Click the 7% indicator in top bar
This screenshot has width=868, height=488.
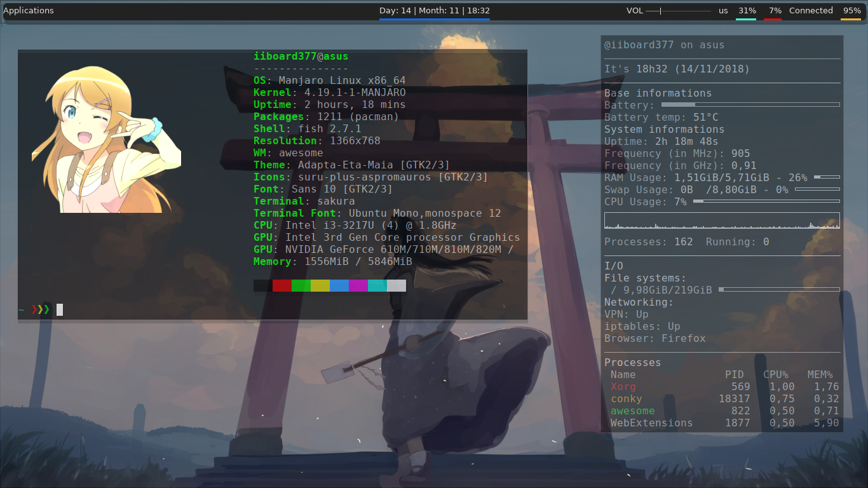(775, 11)
